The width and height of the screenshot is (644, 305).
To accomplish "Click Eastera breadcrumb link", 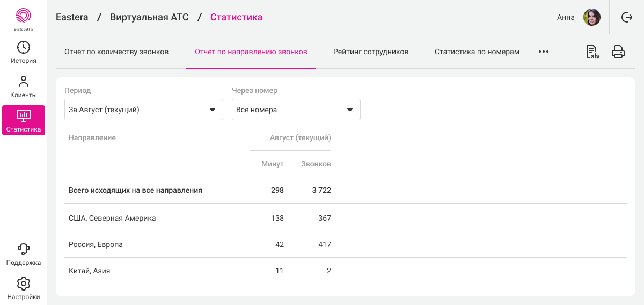I will 72,17.
